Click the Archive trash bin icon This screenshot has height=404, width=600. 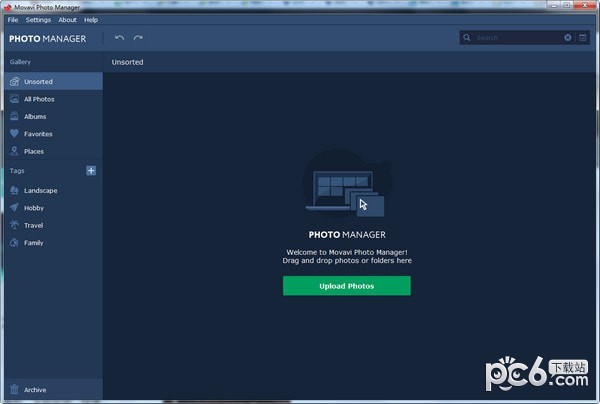click(x=15, y=389)
